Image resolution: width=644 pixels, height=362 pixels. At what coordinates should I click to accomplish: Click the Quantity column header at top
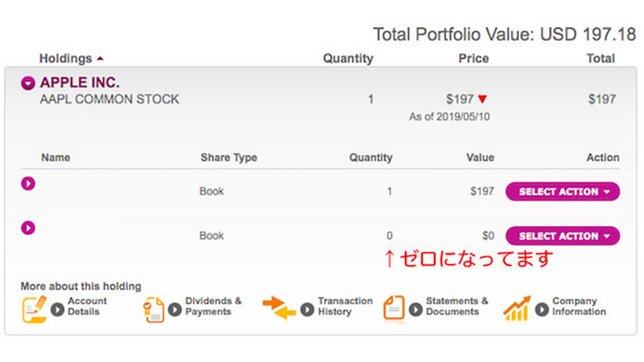point(348,58)
